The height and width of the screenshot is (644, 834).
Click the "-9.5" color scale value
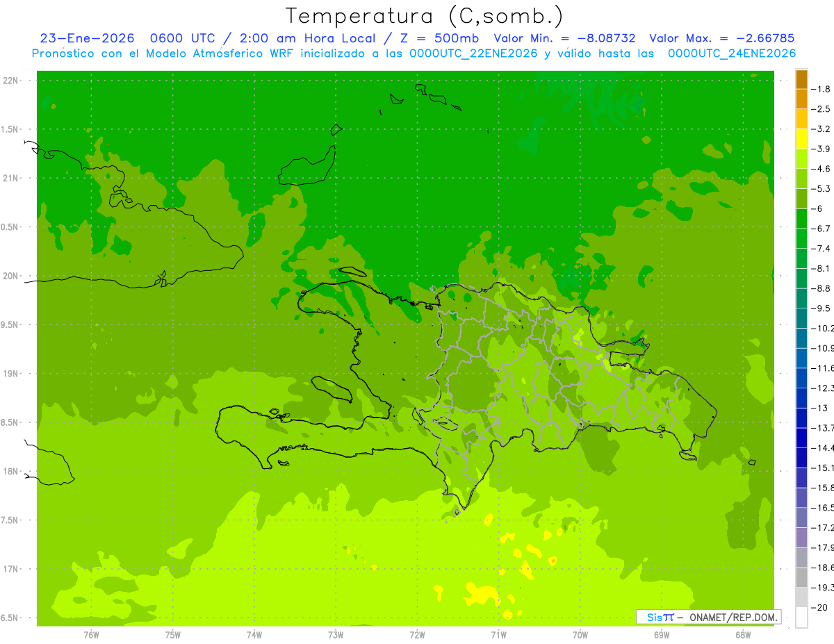coord(822,308)
